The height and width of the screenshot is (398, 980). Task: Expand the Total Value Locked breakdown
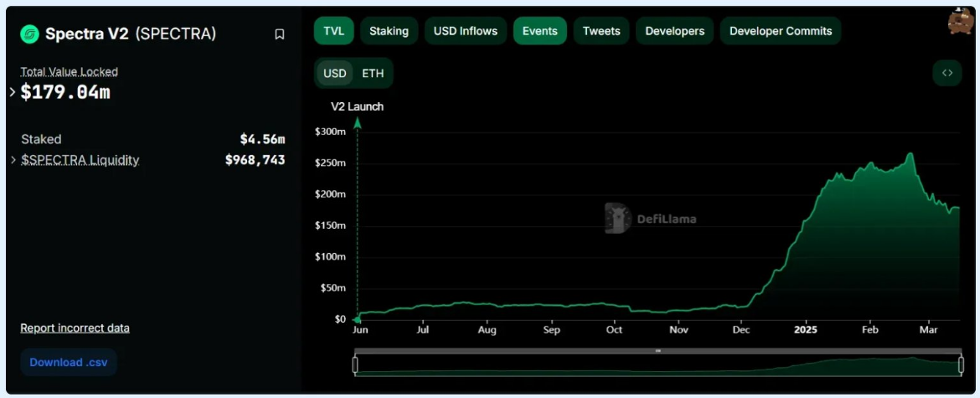click(x=13, y=92)
